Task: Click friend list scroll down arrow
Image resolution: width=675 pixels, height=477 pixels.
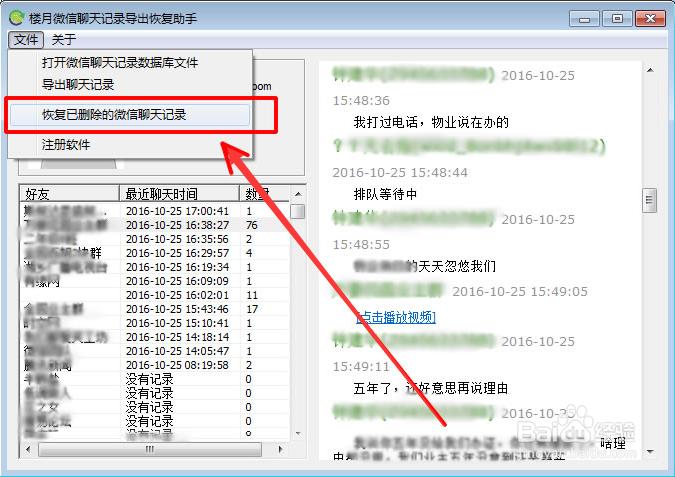Action: click(298, 434)
